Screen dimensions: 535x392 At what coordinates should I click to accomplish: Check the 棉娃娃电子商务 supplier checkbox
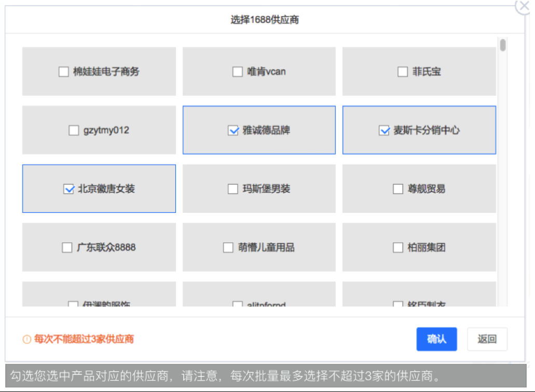(65, 71)
